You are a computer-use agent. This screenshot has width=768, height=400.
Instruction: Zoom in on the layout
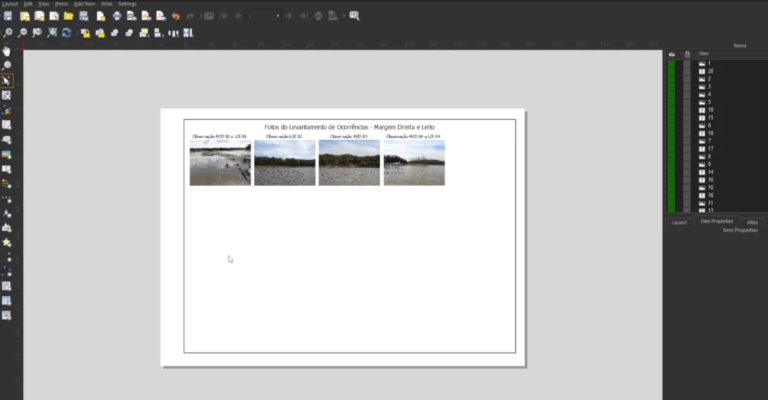coord(8,33)
